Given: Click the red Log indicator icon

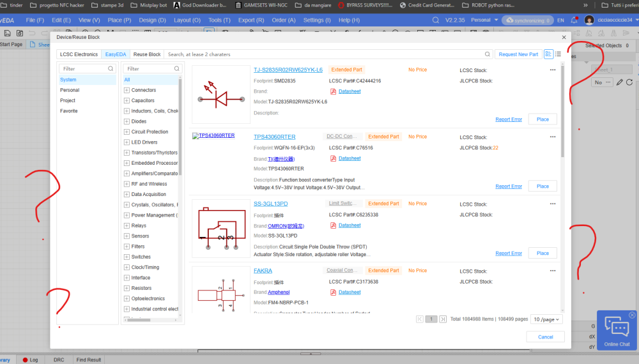Looking at the screenshot, I should click(26, 360).
